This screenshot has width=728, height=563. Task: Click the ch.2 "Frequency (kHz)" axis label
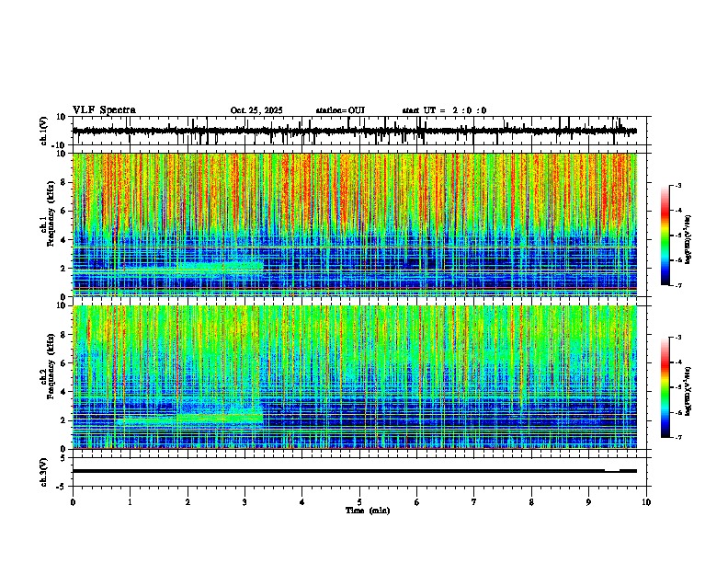51,366
